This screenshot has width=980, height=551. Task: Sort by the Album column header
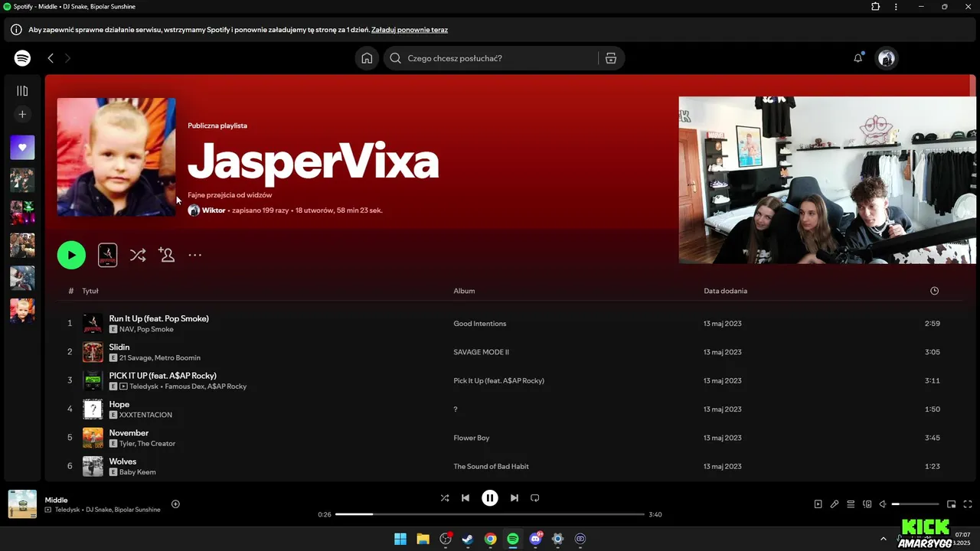coord(464,291)
